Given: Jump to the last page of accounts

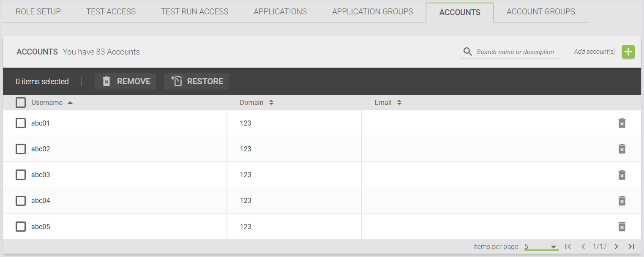Looking at the screenshot, I should pos(631,246).
